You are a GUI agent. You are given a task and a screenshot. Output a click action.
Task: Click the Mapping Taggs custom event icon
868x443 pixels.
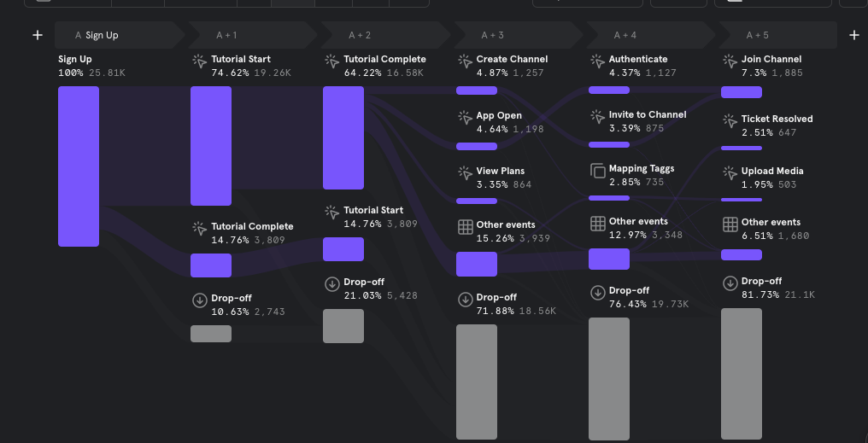(598, 171)
